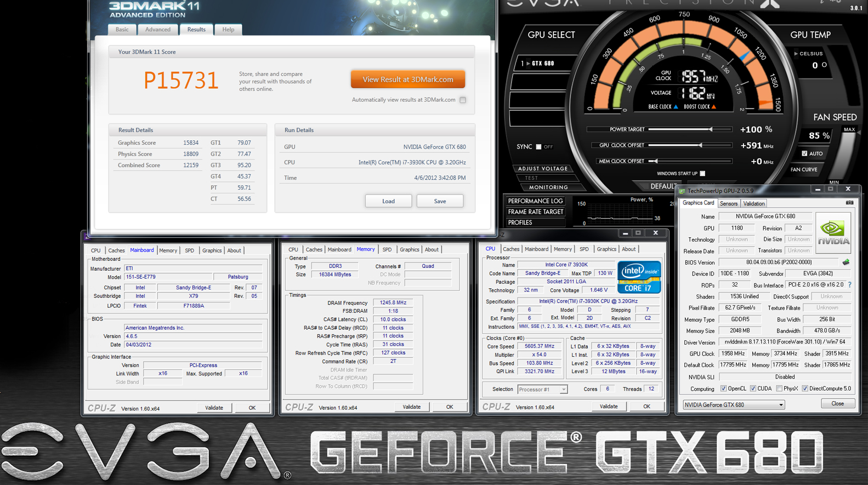Click the arrow next to GTX 680 in GPU Select
The width and height of the screenshot is (868, 485).
529,64
